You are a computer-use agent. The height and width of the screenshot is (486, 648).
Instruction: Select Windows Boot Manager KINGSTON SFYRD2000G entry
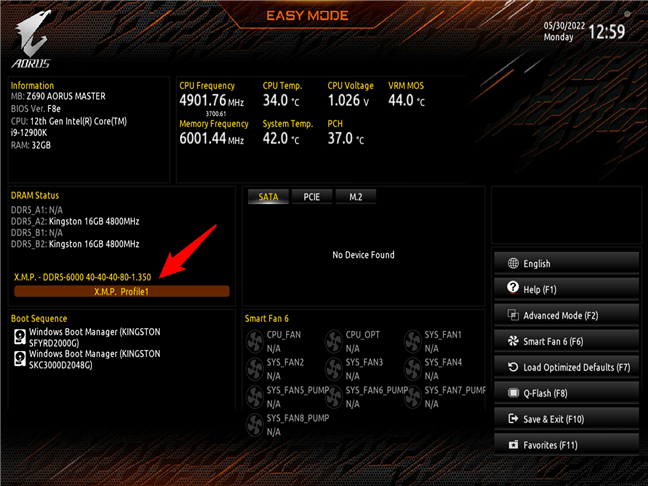(87, 337)
